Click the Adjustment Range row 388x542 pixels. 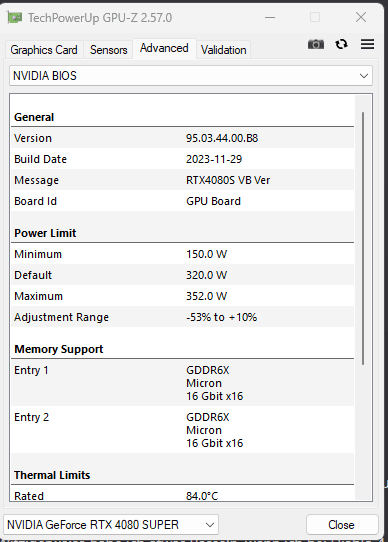point(183,317)
